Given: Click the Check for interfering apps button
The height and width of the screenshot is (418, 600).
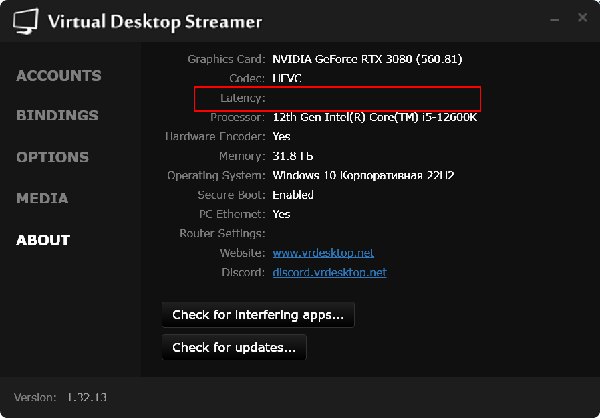Looking at the screenshot, I should pos(258,315).
